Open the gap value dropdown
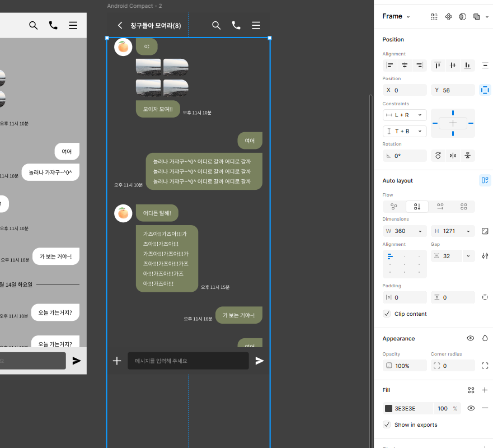 (468, 256)
